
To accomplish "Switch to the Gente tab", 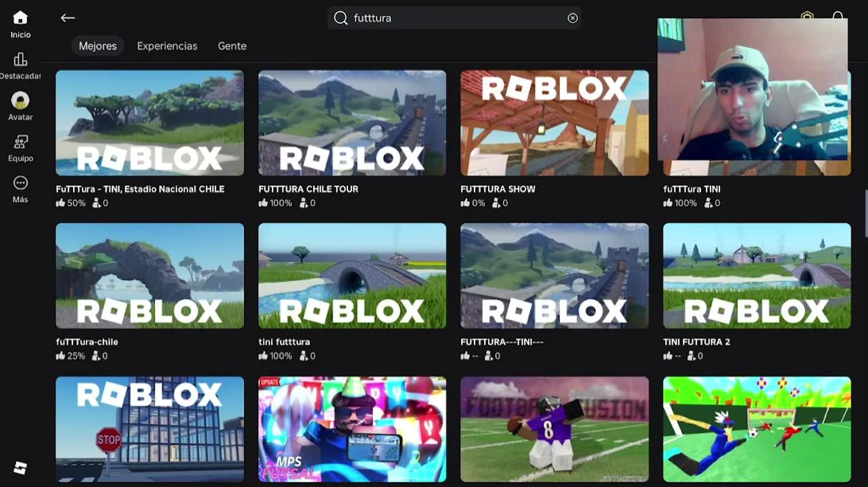I will [x=232, y=46].
